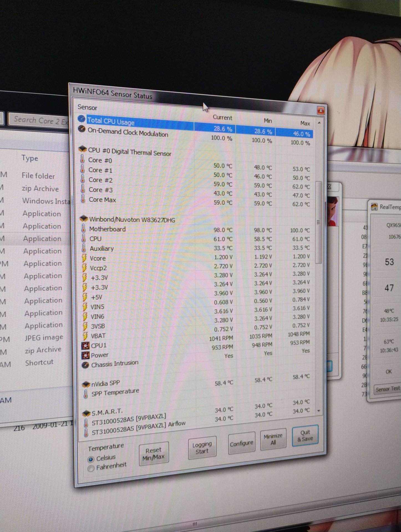Select the Fahrenheit temperature option

click(91, 468)
